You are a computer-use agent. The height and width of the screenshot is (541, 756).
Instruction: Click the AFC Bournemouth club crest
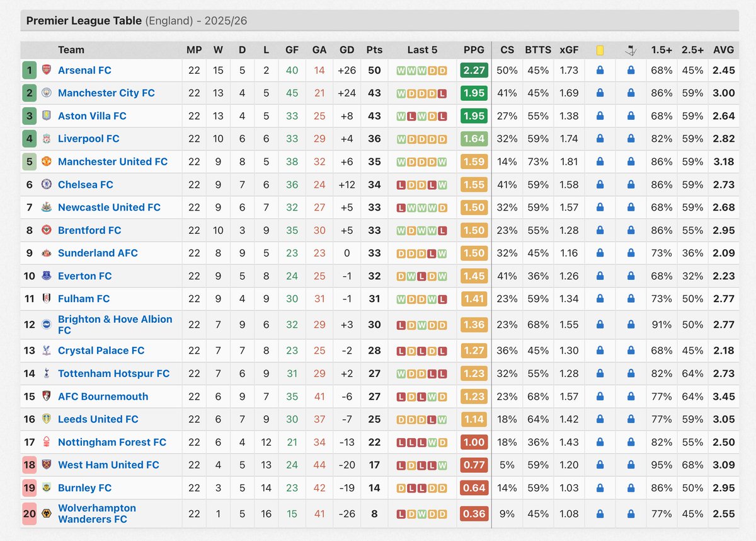[x=47, y=397]
